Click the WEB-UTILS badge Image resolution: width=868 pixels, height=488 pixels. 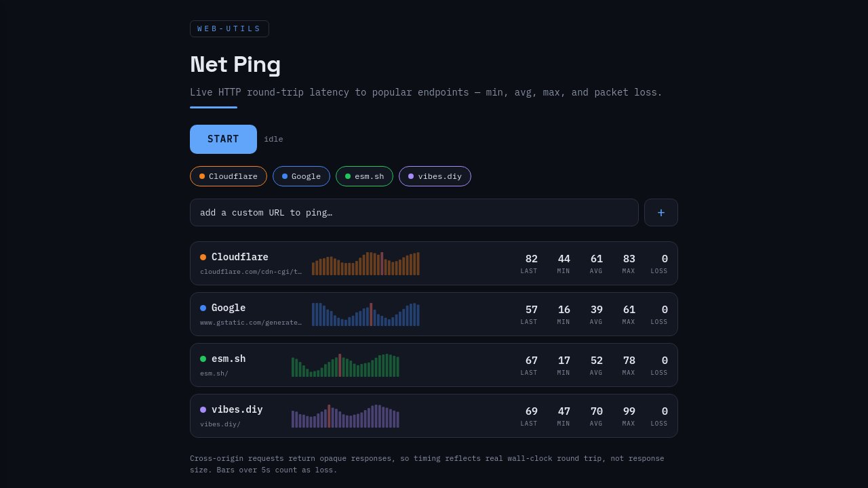pos(229,28)
